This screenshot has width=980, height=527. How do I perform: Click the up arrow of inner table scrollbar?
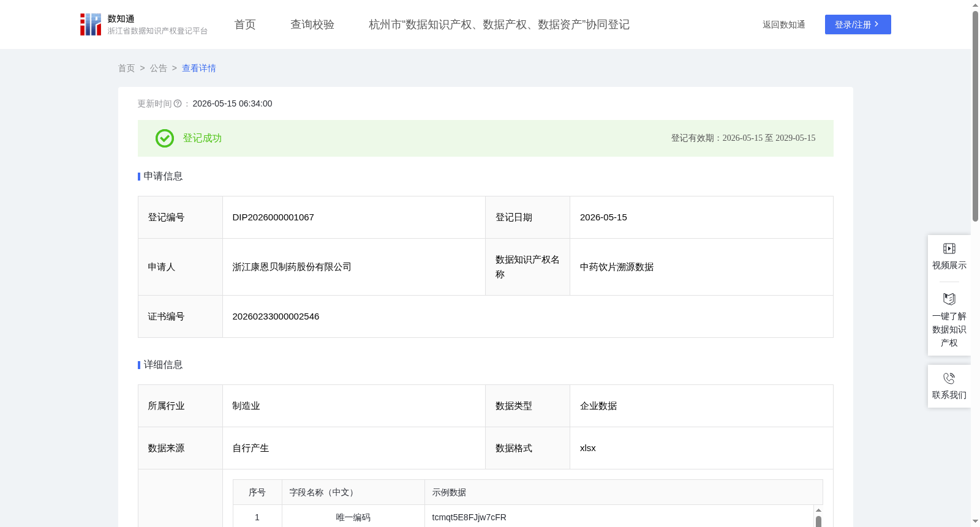coord(818,510)
